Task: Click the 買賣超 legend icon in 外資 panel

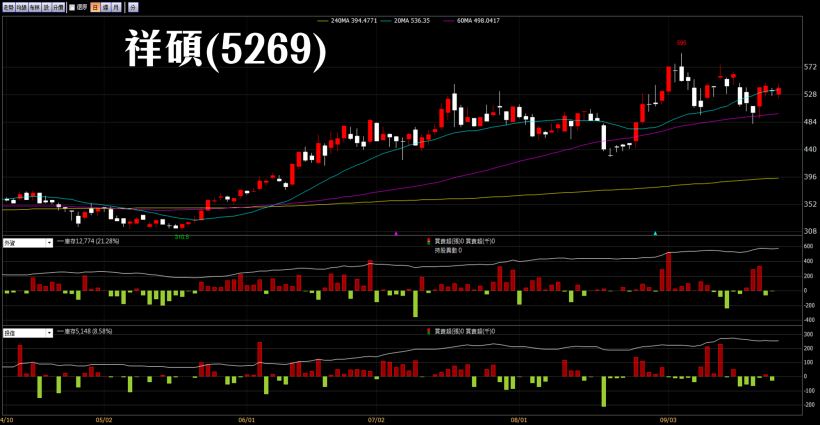Action: point(429,241)
